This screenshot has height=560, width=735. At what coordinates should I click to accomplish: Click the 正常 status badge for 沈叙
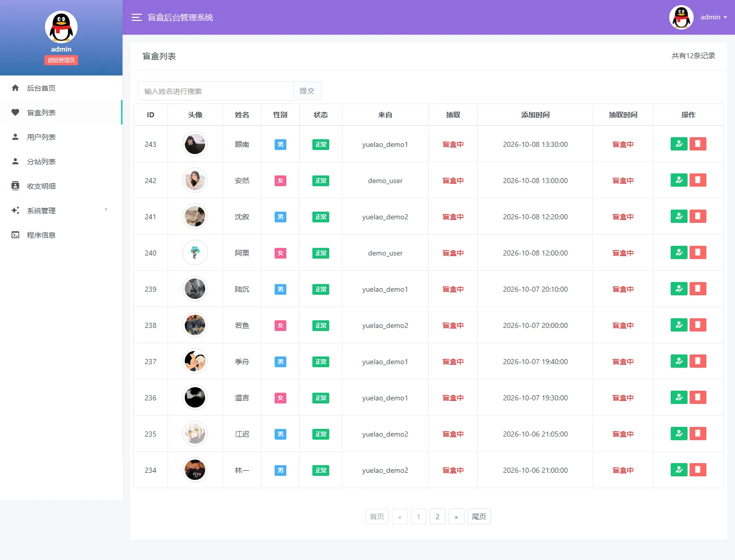[x=321, y=217]
